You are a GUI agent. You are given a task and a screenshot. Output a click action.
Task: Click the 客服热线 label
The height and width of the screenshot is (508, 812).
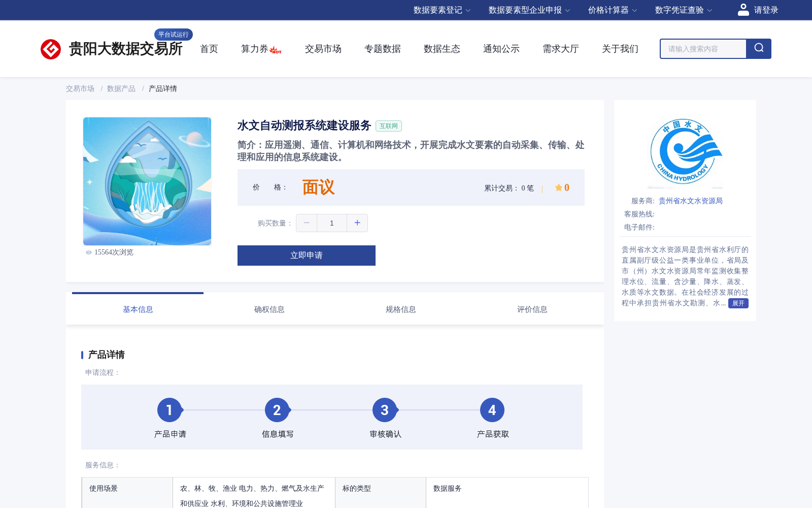click(x=639, y=214)
